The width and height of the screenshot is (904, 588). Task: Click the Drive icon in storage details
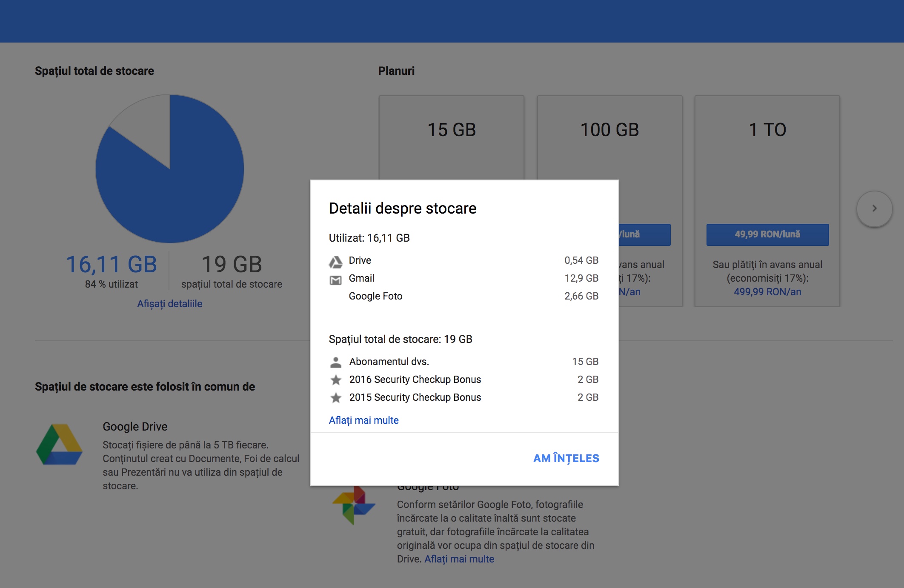[336, 261]
